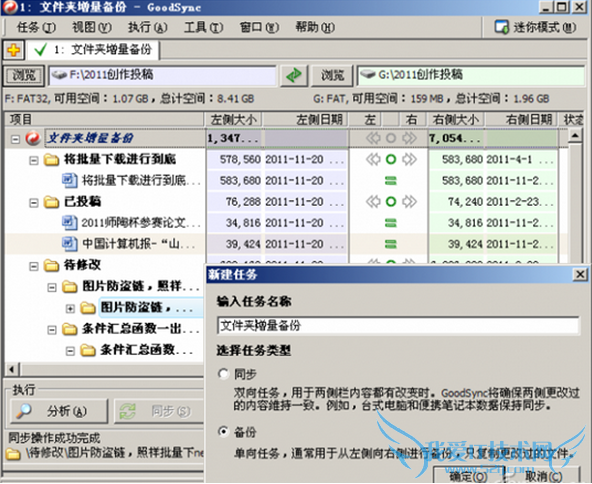Open the 视图(V) menu

(x=92, y=27)
